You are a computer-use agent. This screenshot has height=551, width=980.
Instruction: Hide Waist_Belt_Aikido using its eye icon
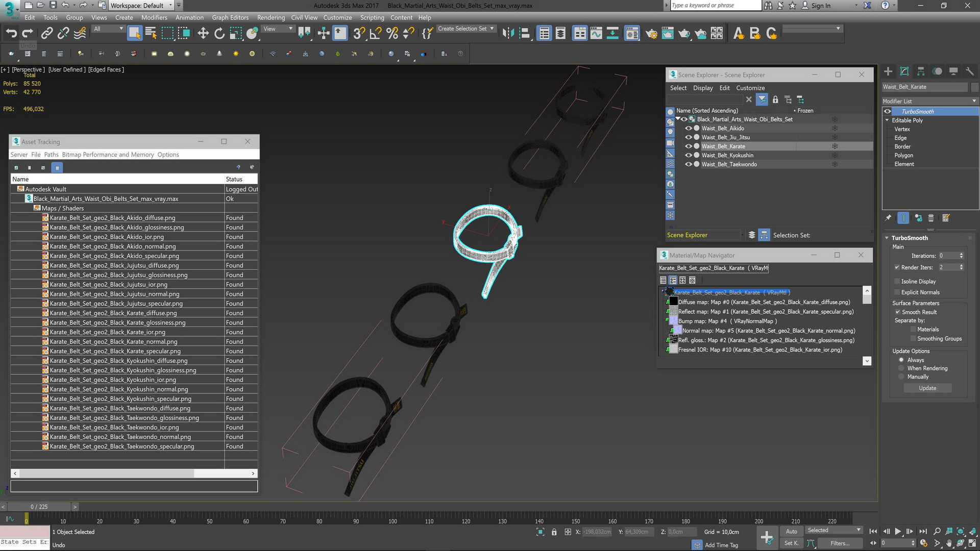click(x=688, y=129)
